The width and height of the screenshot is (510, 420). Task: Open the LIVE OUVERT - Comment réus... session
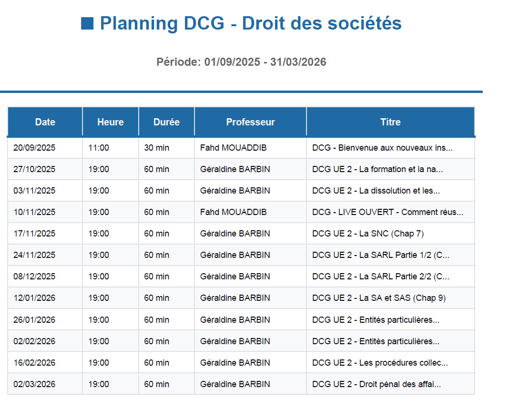coord(388,212)
